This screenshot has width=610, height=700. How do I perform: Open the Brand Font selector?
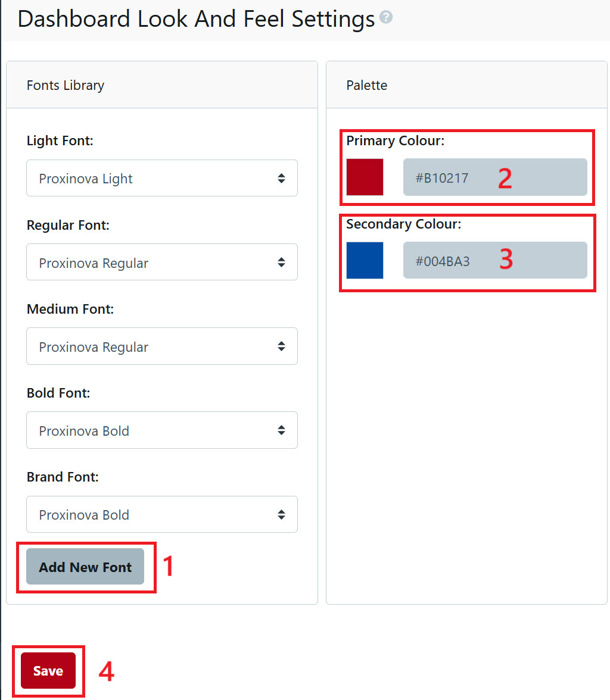[161, 514]
